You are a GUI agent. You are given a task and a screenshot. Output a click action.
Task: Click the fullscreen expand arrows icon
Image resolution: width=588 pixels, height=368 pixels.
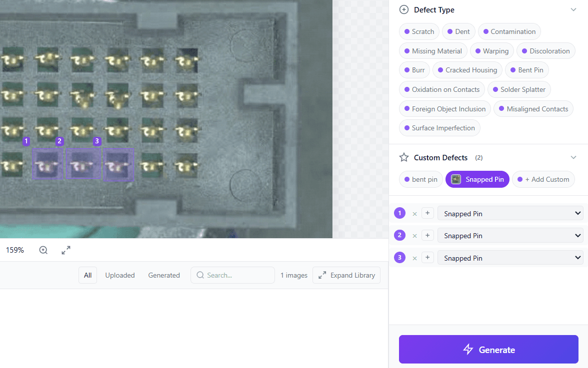coord(66,250)
